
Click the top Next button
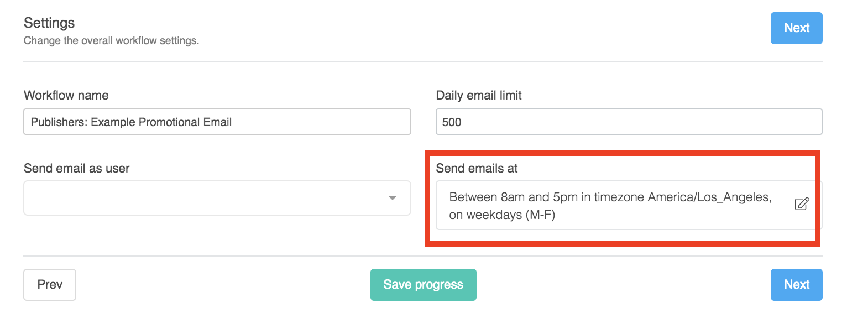pos(796,28)
